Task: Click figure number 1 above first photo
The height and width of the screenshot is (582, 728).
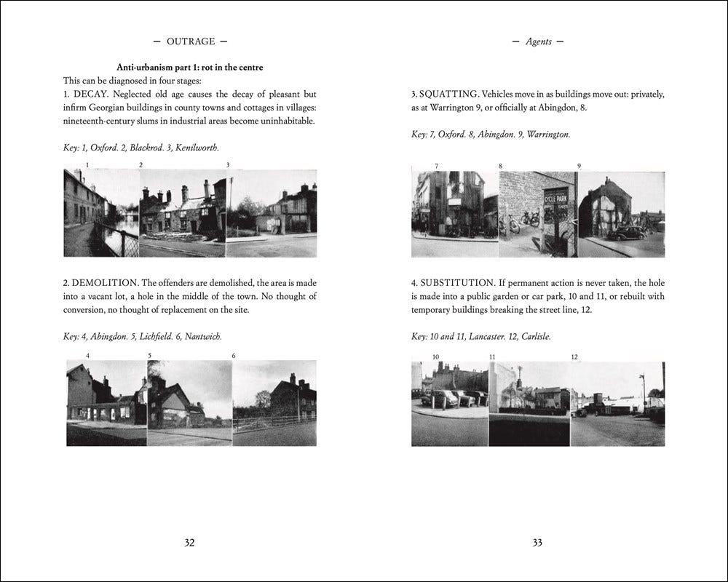Action: coord(87,164)
